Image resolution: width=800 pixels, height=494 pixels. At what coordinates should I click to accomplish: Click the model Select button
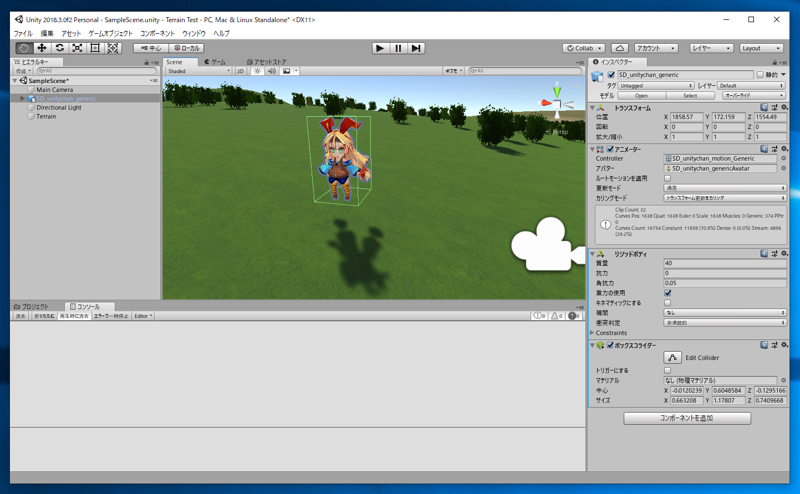point(690,95)
